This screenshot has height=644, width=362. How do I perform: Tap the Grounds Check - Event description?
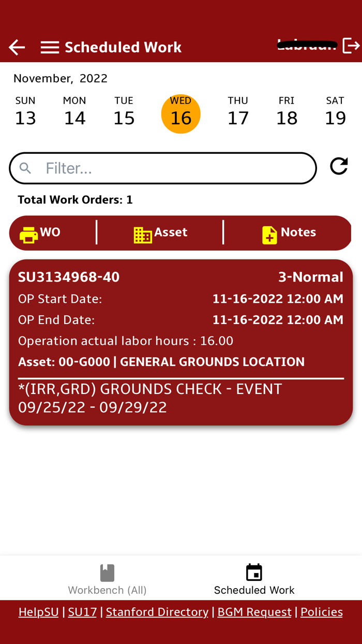pyautogui.click(x=150, y=398)
